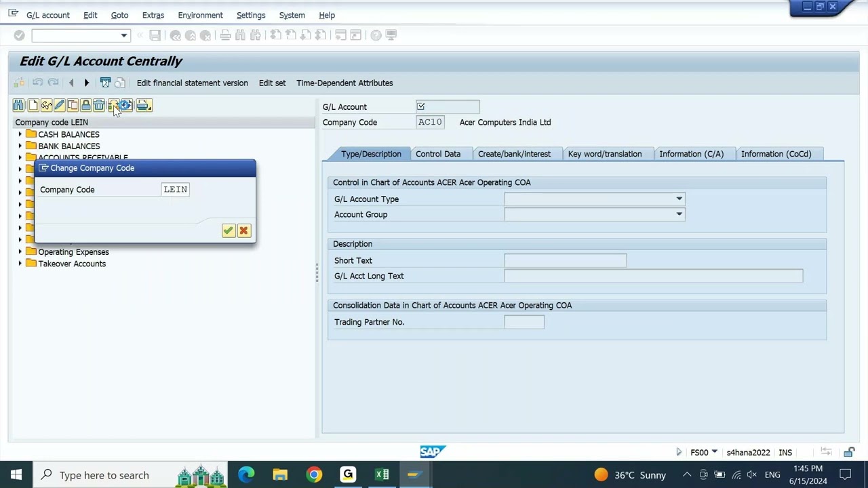Image resolution: width=868 pixels, height=488 pixels.
Task: Click the hourglass change documents icon
Action: click(x=105, y=83)
